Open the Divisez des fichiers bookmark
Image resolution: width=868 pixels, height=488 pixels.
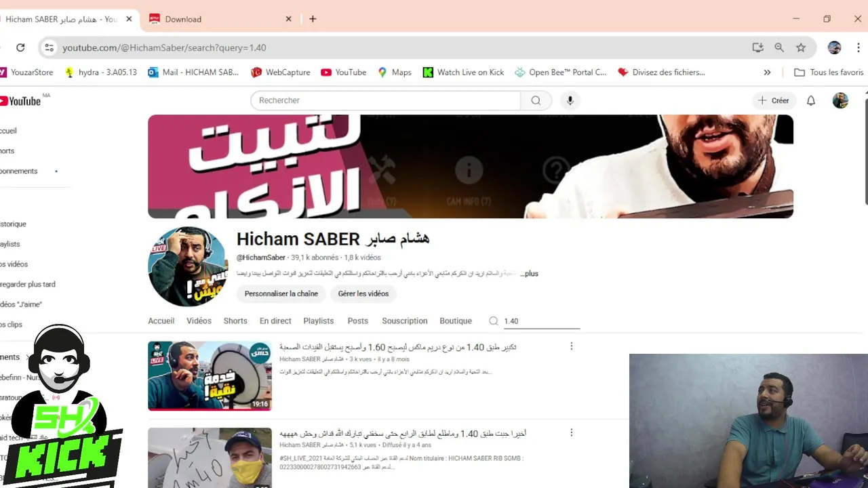pyautogui.click(x=661, y=72)
